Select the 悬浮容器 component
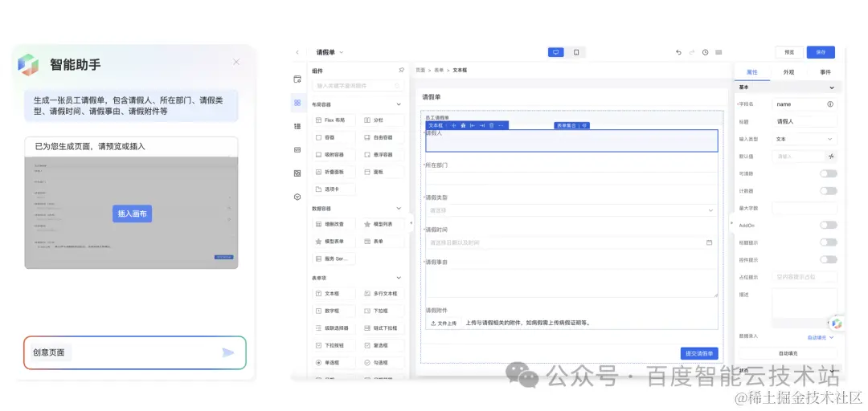868x411 pixels. (x=383, y=155)
